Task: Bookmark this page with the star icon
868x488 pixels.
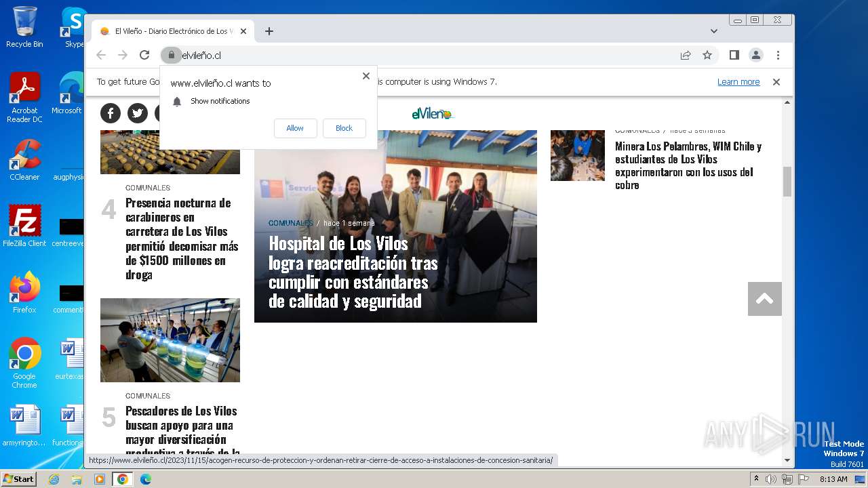Action: pos(707,55)
